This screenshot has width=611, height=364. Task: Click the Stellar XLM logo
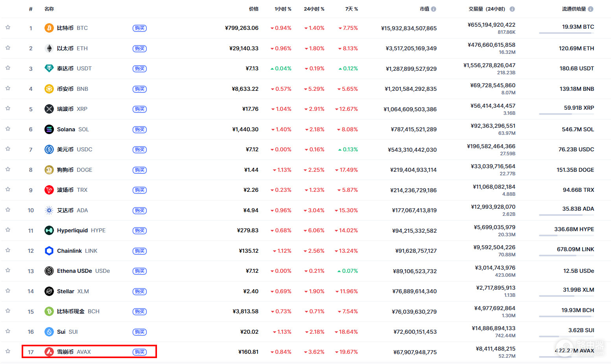[49, 291]
